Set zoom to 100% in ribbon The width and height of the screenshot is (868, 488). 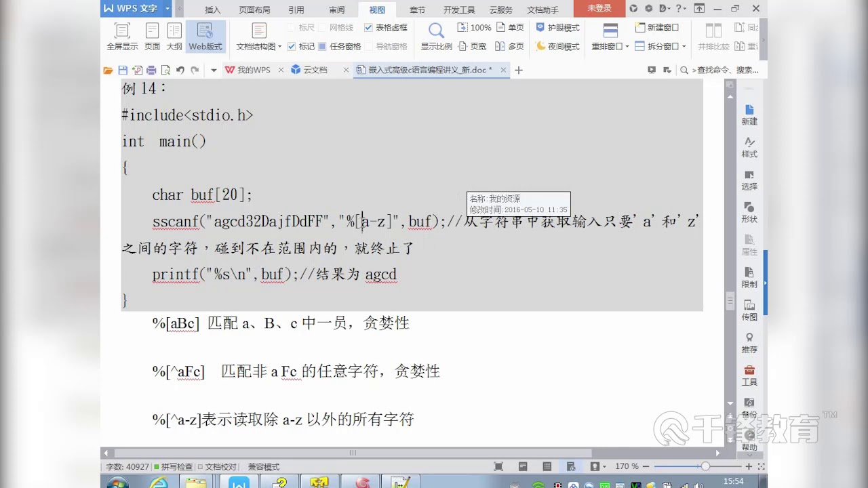pos(475,28)
